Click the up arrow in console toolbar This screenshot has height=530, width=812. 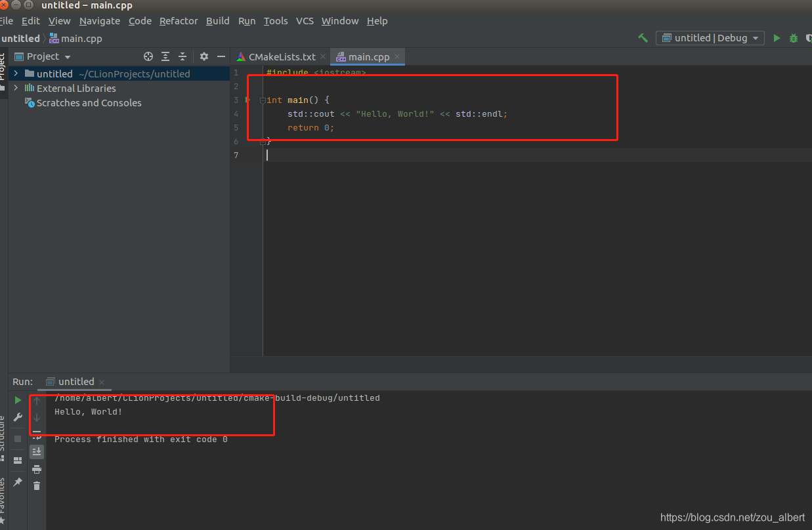(37, 400)
